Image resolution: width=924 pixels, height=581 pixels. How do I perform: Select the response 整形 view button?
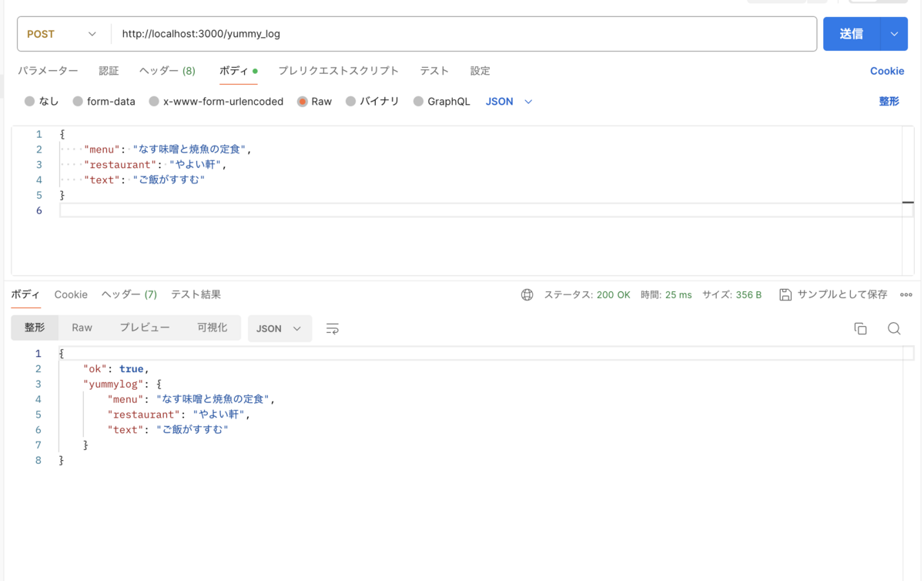pyautogui.click(x=35, y=328)
